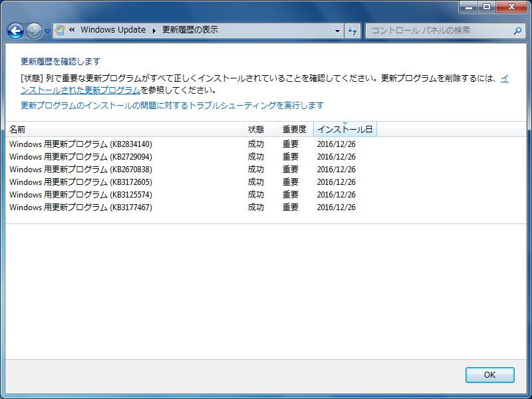Select the KB3177467 update row
The width and height of the screenshot is (532, 399).
(265, 207)
